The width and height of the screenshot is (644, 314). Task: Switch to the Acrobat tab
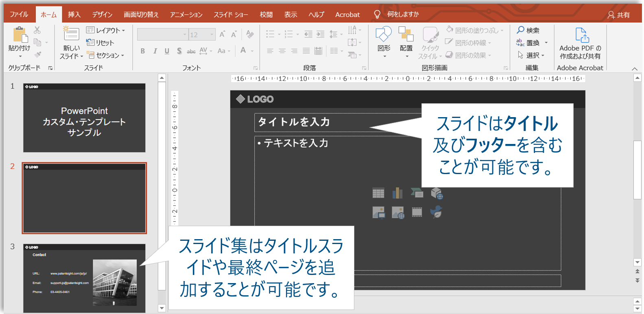[x=347, y=15]
